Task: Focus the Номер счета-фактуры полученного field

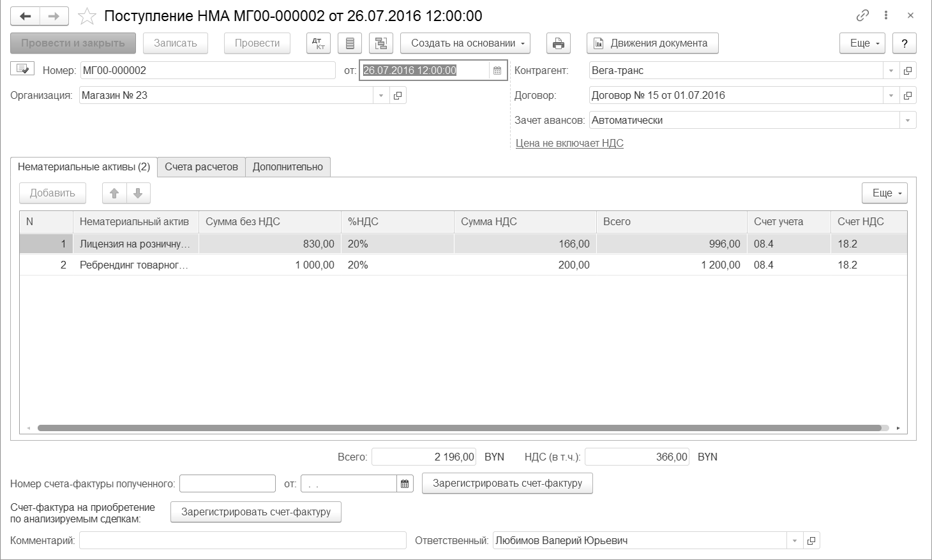Action: [x=227, y=484]
